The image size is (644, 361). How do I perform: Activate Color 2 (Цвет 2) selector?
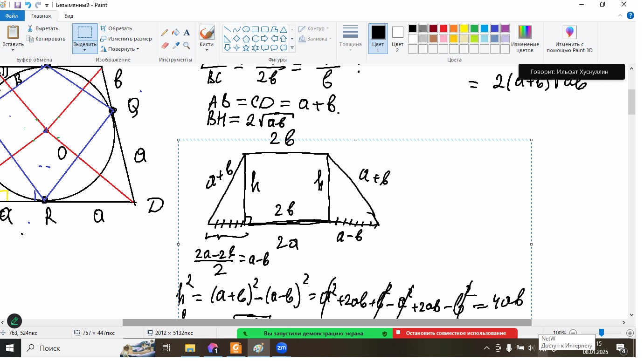[397, 38]
